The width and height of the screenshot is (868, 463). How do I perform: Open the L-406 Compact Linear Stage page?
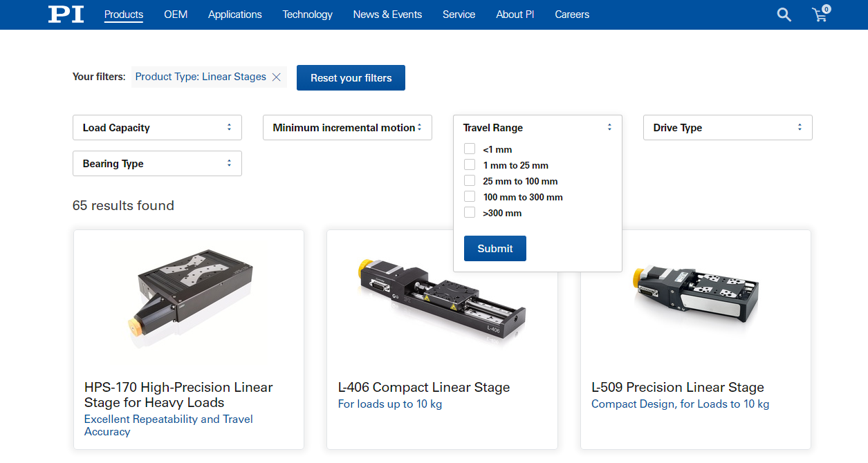point(423,387)
